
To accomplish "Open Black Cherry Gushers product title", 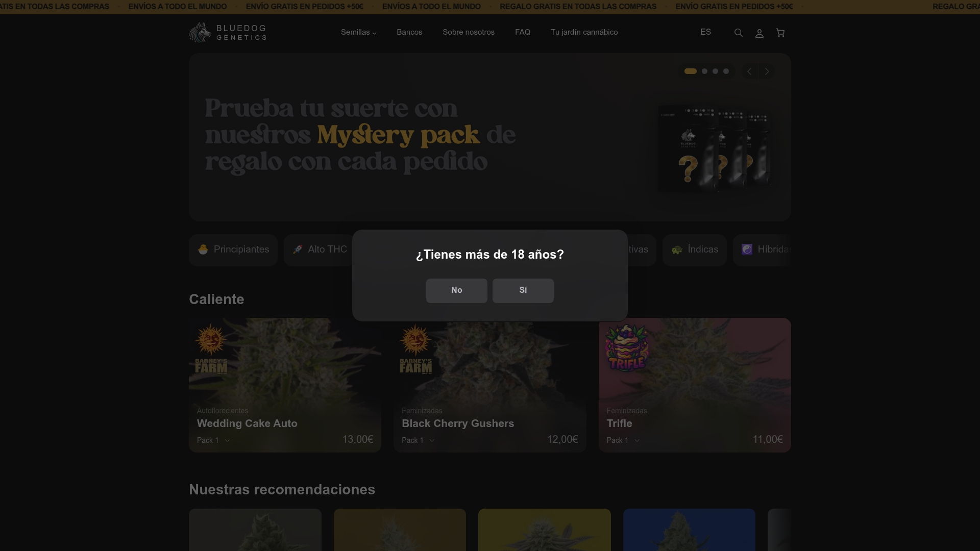I will (458, 424).
